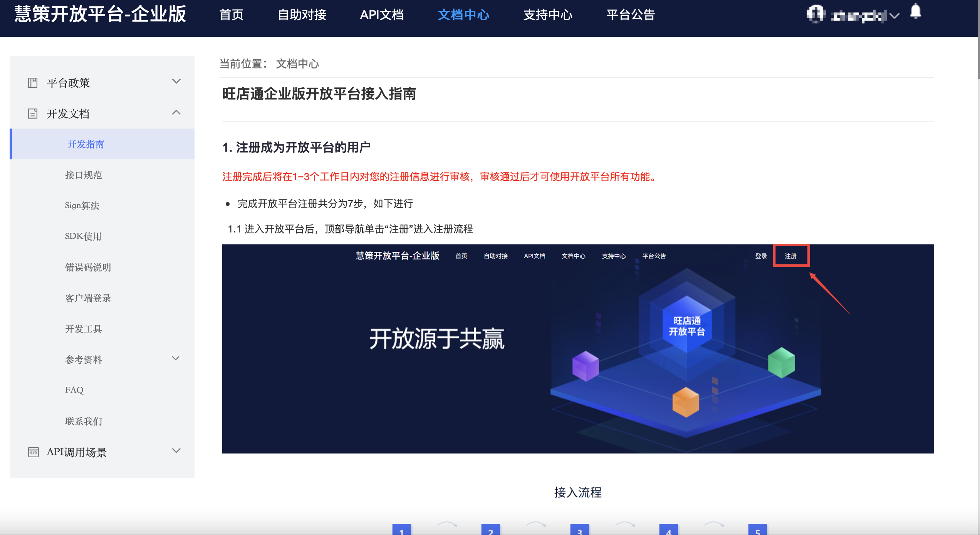This screenshot has height=535, width=980.
Task: Expand the 平台政策 section chevron
Action: (176, 81)
